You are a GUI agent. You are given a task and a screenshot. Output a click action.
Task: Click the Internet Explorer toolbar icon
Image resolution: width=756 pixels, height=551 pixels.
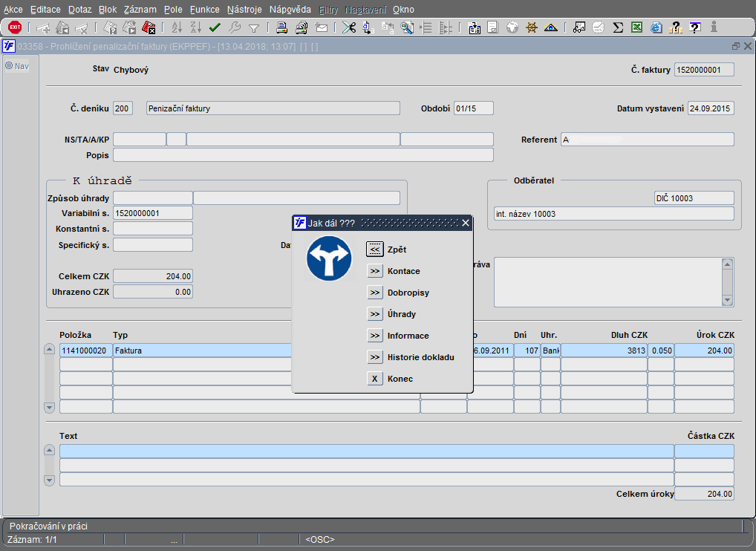(x=656, y=27)
